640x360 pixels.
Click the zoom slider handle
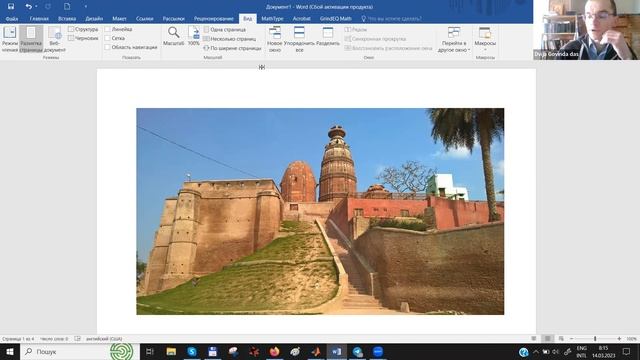(595, 339)
